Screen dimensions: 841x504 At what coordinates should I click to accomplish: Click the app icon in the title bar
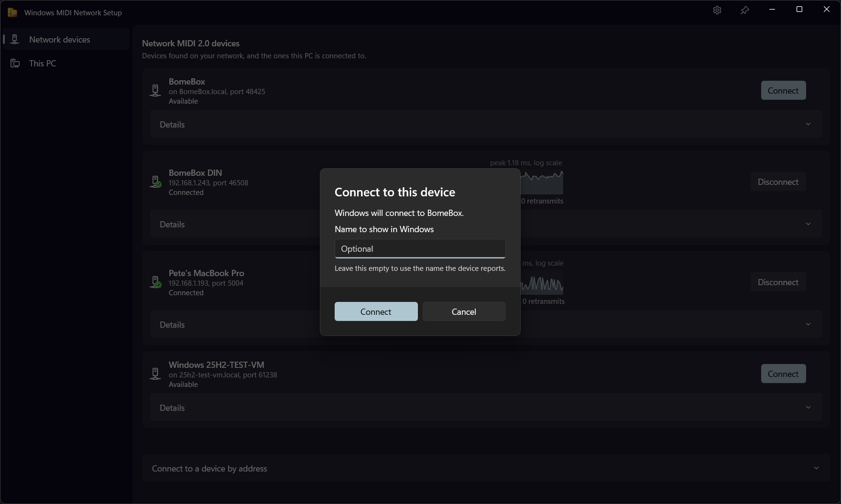[12, 12]
